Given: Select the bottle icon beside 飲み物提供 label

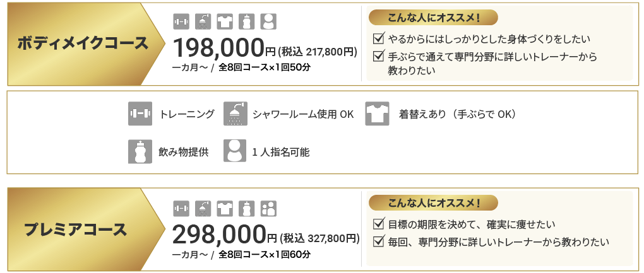Looking at the screenshot, I should [140, 151].
